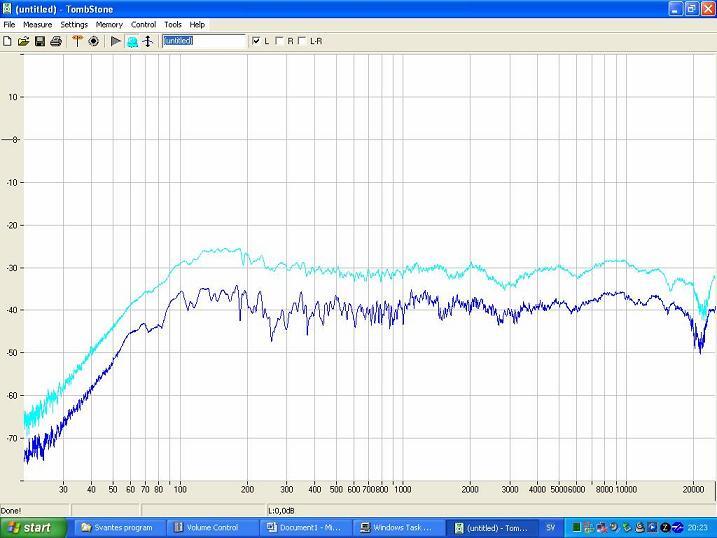The width and height of the screenshot is (717, 538).
Task: Click the 200 frequency axis label
Action: (247, 490)
